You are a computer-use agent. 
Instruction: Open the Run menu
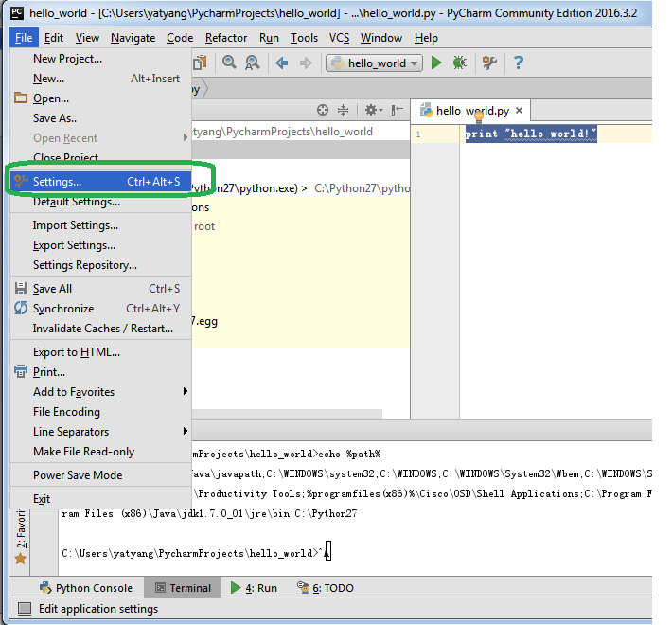tap(269, 38)
